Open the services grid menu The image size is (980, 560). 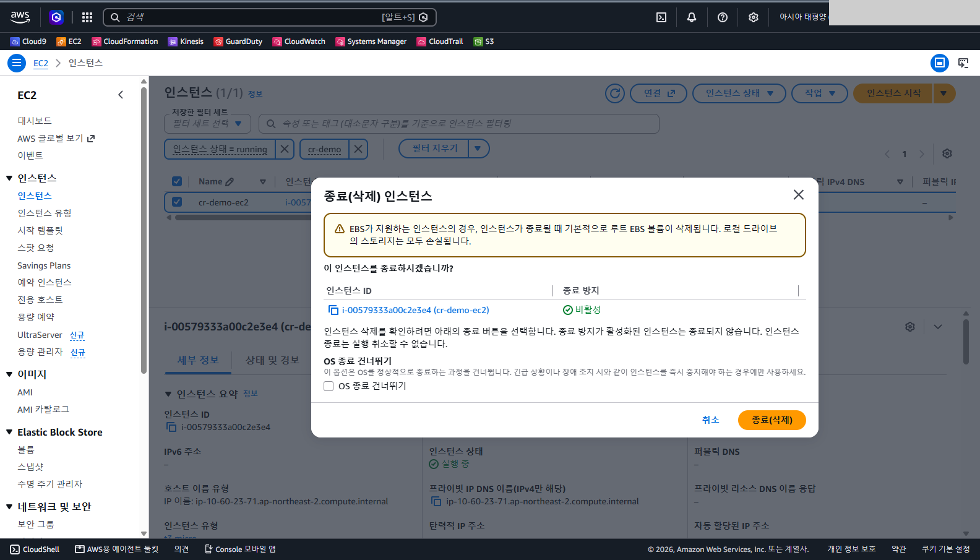pyautogui.click(x=87, y=17)
